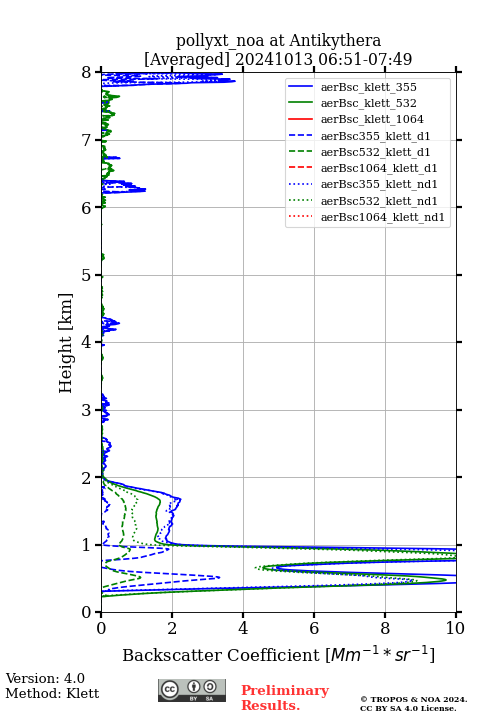Click the red solid aerBsc_klett_1064 legend line
The image size is (480, 720).
[x=300, y=119]
